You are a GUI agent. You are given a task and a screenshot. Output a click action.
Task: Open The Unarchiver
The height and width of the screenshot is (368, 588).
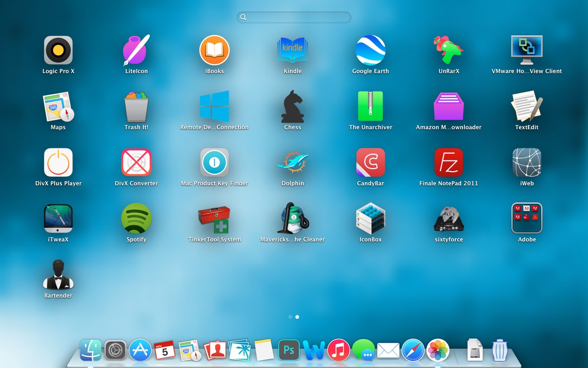371,106
